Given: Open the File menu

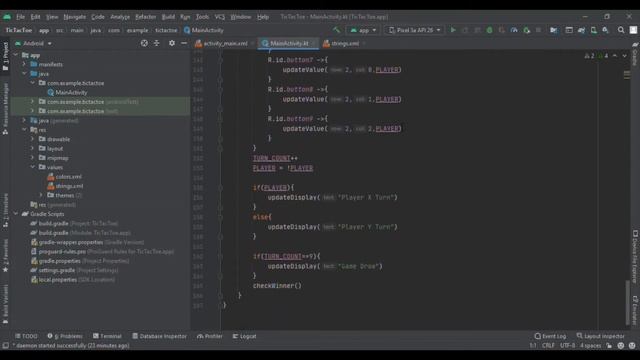Looking at the screenshot, I should click(20, 17).
